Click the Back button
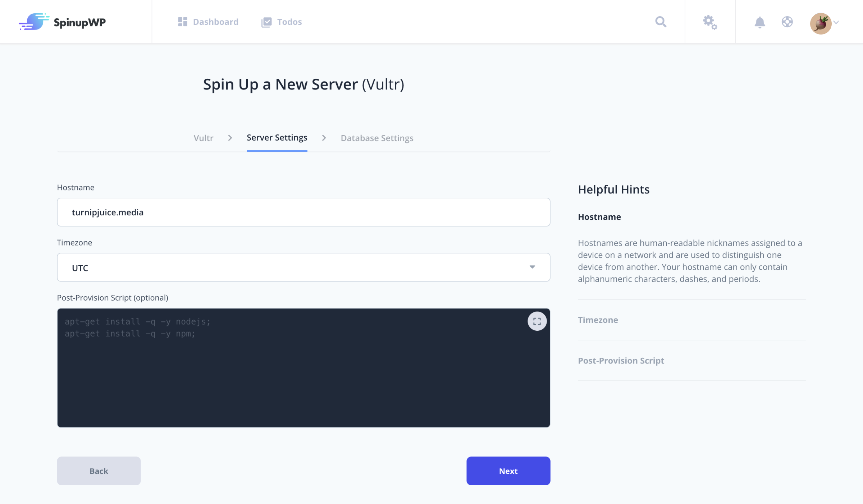Viewport: 863px width, 504px height. (99, 471)
